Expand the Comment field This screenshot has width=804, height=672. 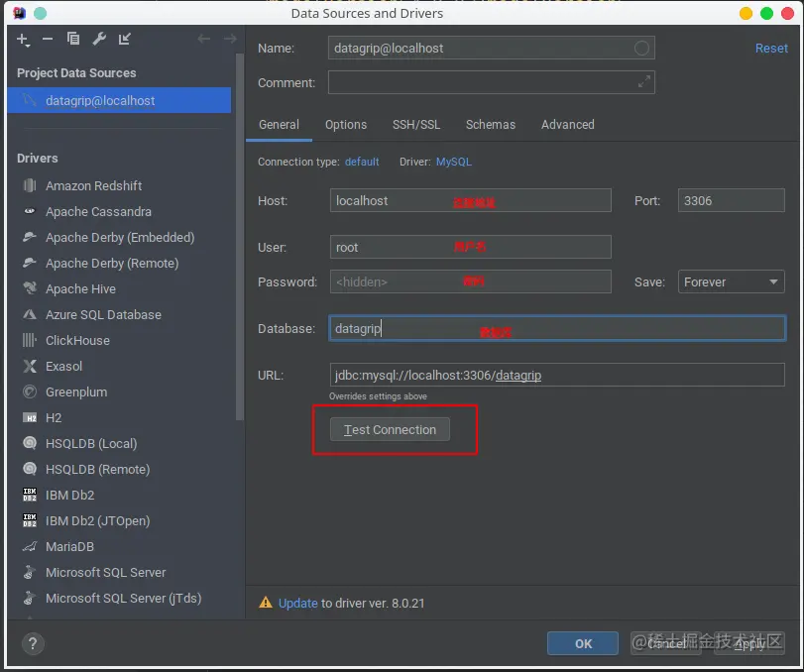(x=644, y=81)
